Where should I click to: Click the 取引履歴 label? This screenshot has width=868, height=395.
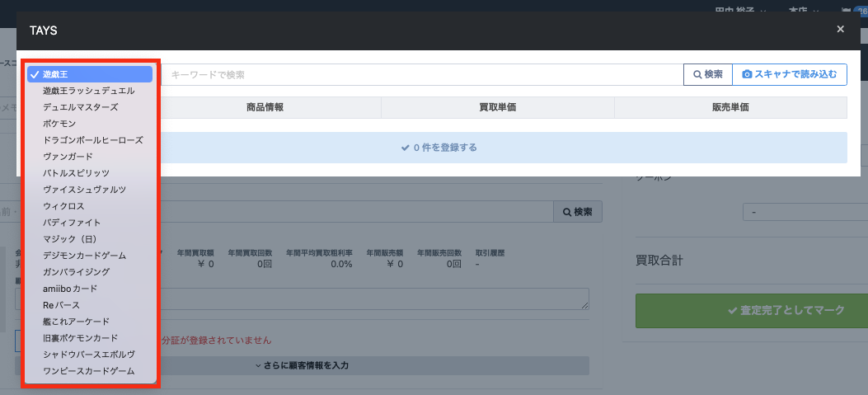pyautogui.click(x=490, y=252)
